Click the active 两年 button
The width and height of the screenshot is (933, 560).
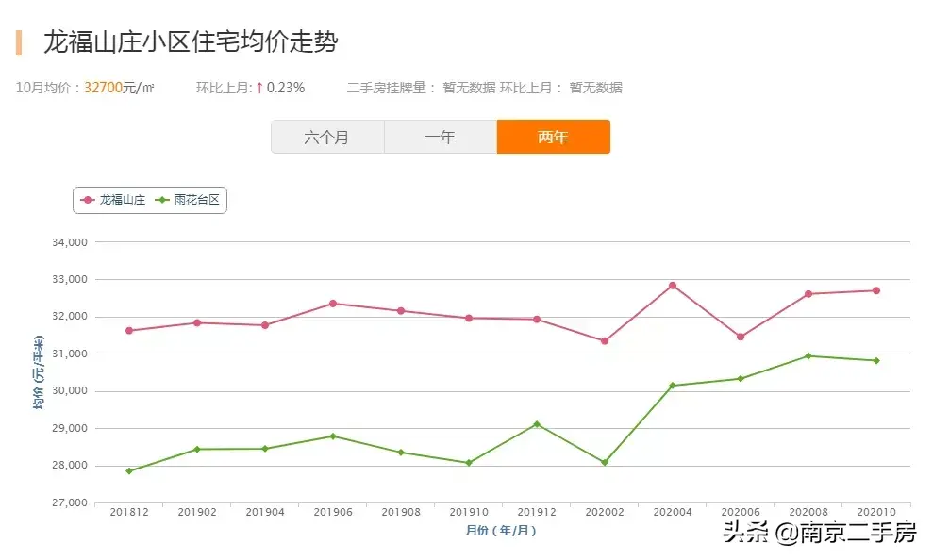coord(554,137)
